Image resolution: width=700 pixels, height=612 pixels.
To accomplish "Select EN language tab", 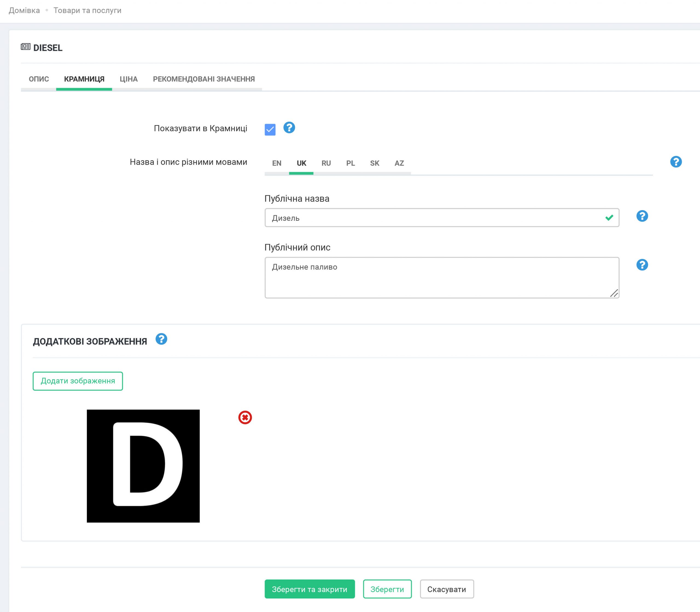I will [276, 163].
